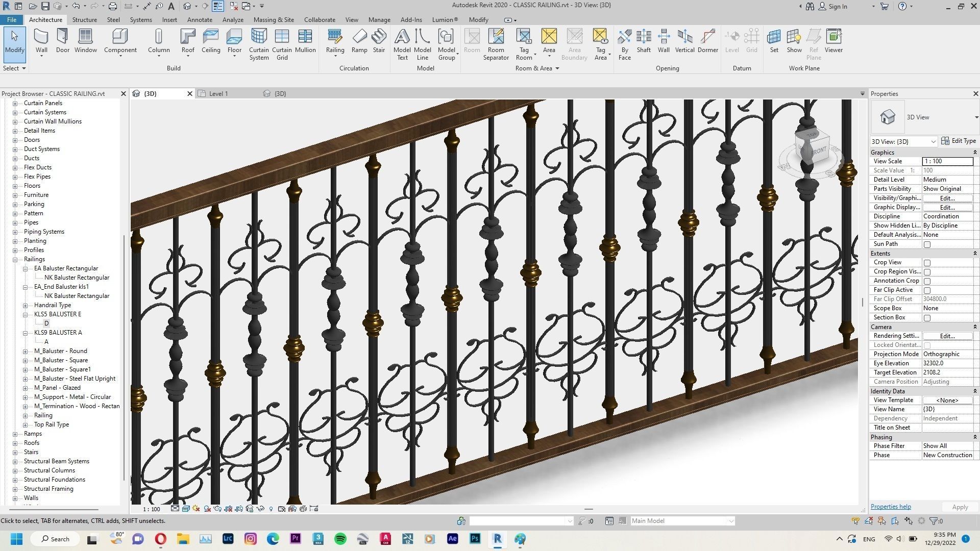Select the Vertical opening tool
Screen dimensions: 980x551
(684, 41)
